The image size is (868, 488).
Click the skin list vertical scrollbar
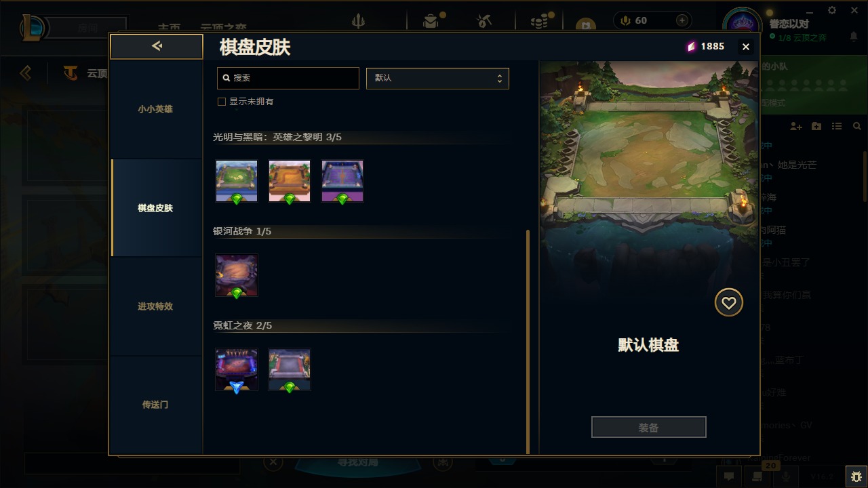point(528,342)
